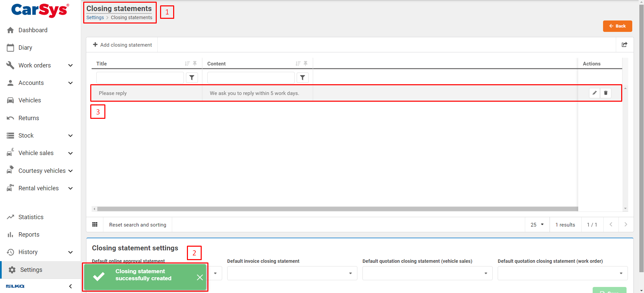Collapse the sidebar with the arrow icon
The width and height of the screenshot is (644, 293).
coord(70,286)
